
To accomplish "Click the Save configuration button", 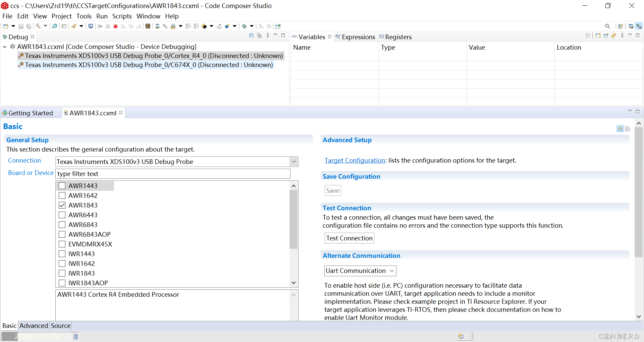I will click(333, 190).
